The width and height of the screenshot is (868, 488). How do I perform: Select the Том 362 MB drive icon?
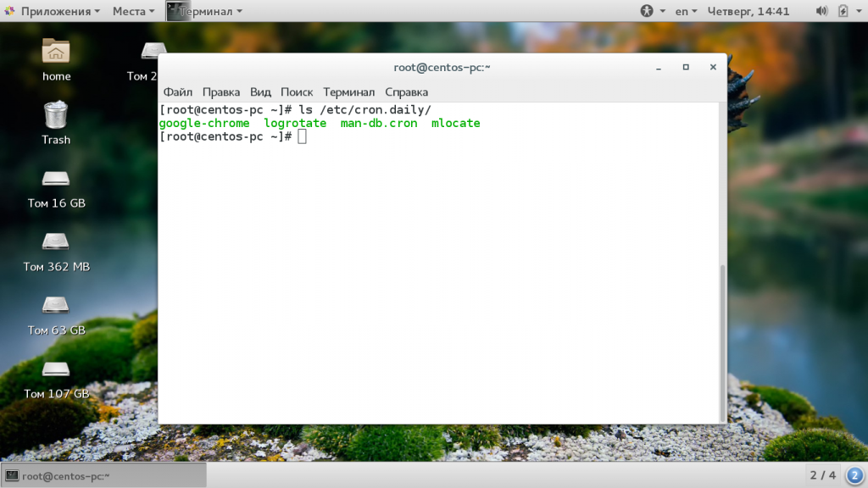(x=56, y=242)
